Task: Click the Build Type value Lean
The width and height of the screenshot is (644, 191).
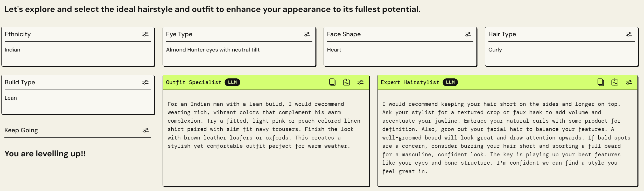Action: click(x=11, y=98)
